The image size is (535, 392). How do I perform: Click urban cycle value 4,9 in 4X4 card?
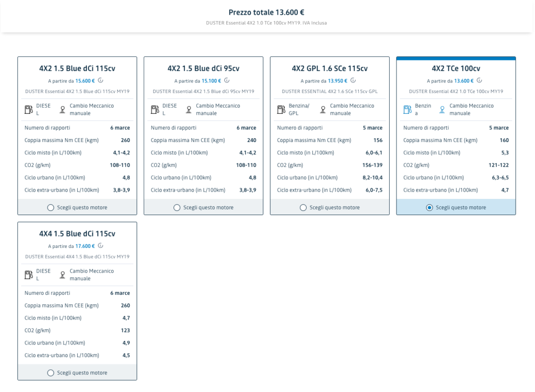126,343
